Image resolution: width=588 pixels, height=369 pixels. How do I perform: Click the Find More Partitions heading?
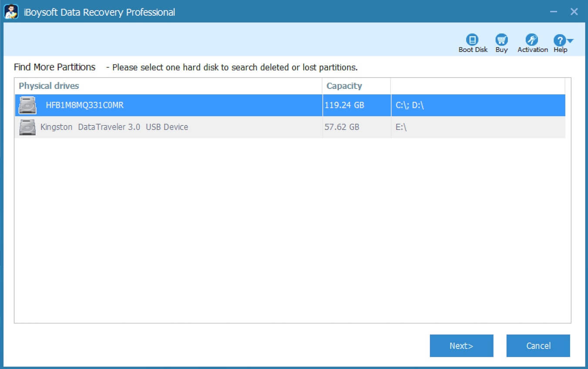(x=55, y=67)
